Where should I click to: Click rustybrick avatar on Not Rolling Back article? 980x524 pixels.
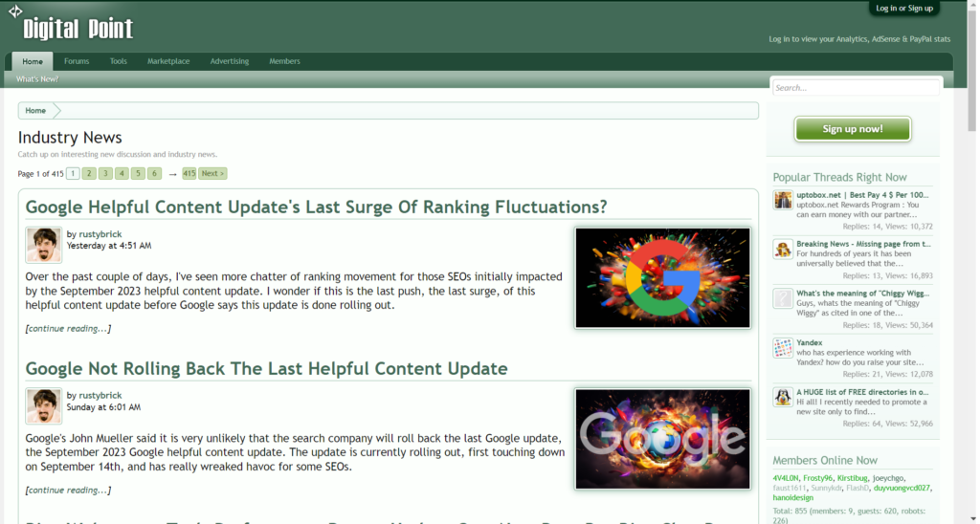tap(44, 406)
